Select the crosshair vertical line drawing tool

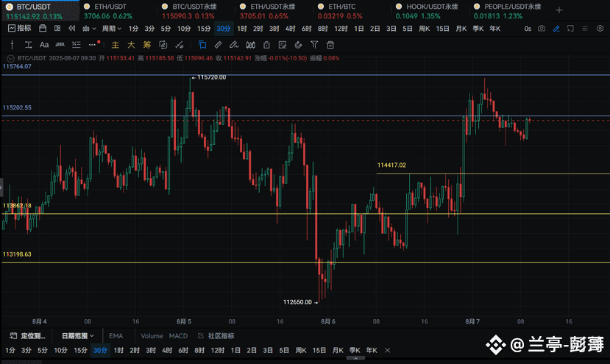coord(12,45)
